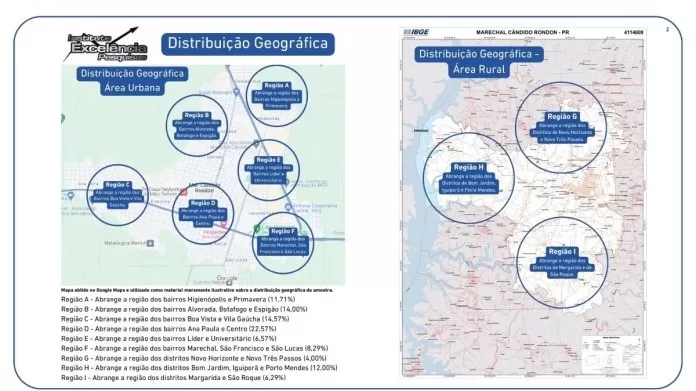Click the map code 4114609

[x=634, y=32]
